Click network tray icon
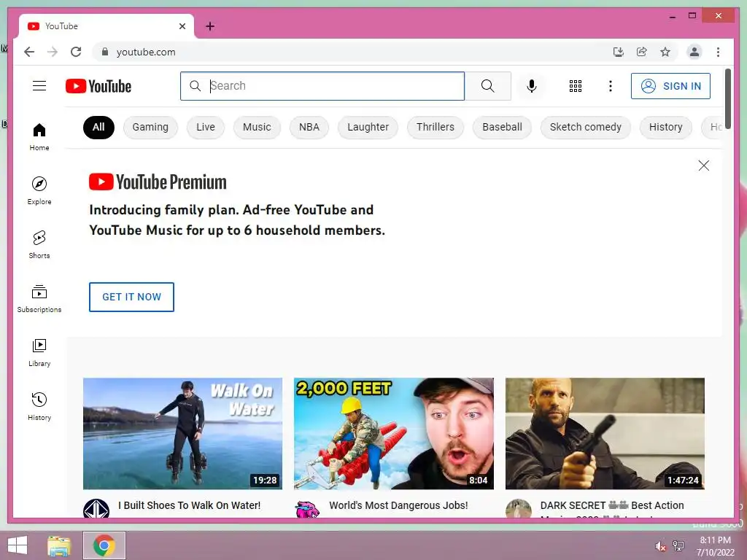This screenshot has height=560, width=747. click(x=678, y=545)
